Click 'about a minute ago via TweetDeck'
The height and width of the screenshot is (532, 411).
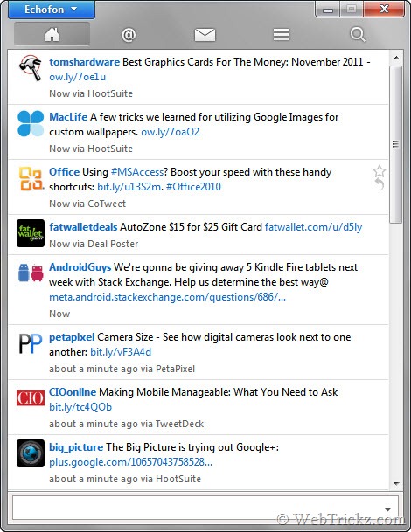(x=126, y=424)
